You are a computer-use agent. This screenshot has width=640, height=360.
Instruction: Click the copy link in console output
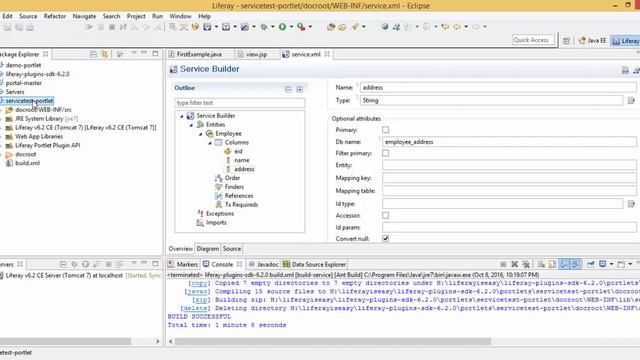coord(200,283)
